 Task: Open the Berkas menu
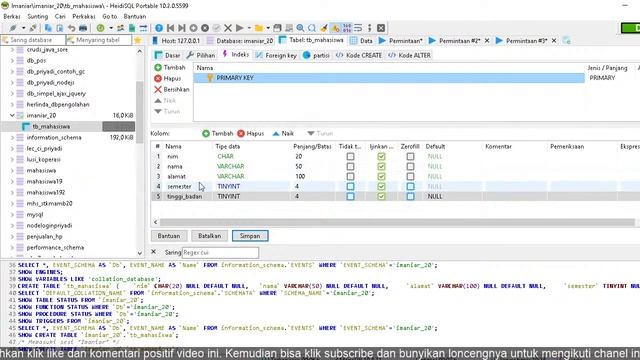pyautogui.click(x=12, y=16)
